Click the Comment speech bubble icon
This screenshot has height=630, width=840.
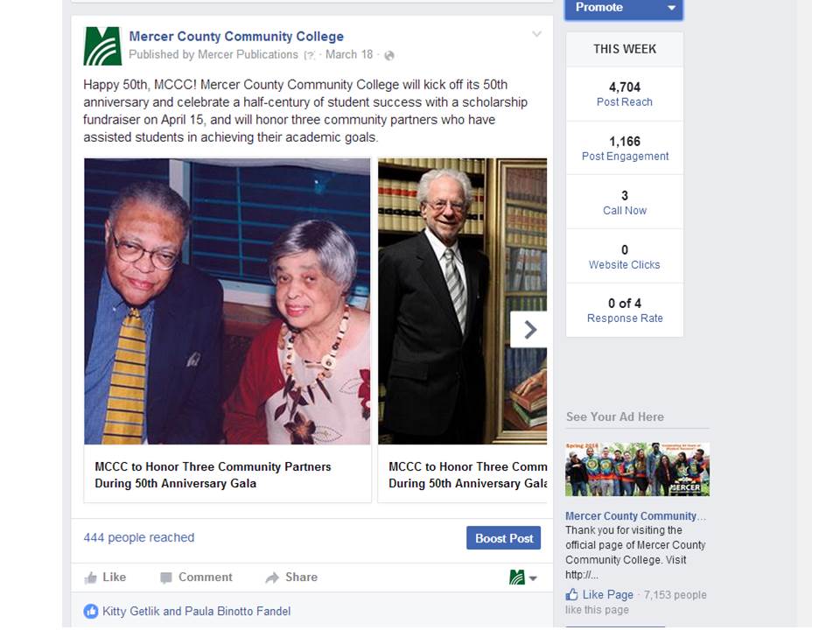[166, 577]
